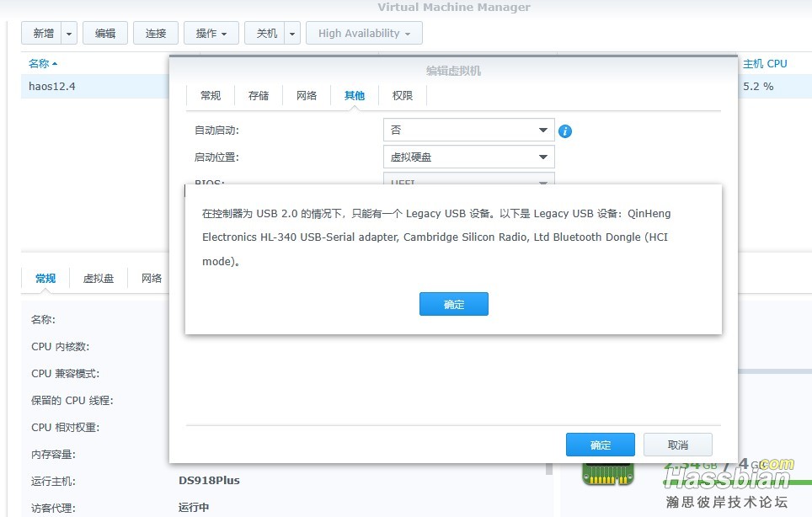Click 确定 at bottom of edit dialog
Image resolution: width=812 pixels, height=517 pixels.
(601, 445)
